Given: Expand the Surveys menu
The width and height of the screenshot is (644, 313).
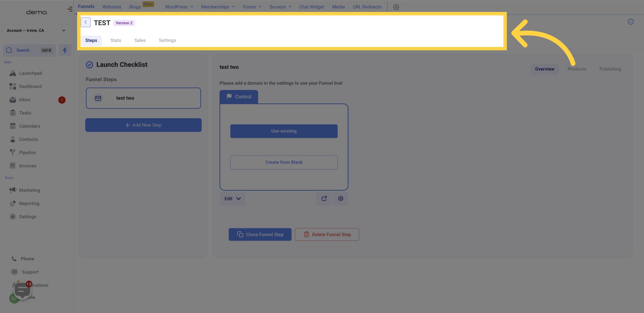Looking at the screenshot, I should click(x=280, y=7).
